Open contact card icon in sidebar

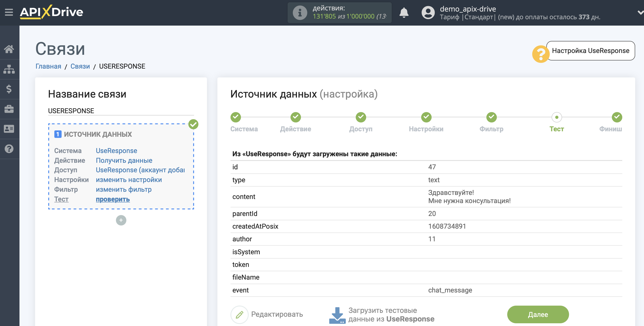[9, 129]
